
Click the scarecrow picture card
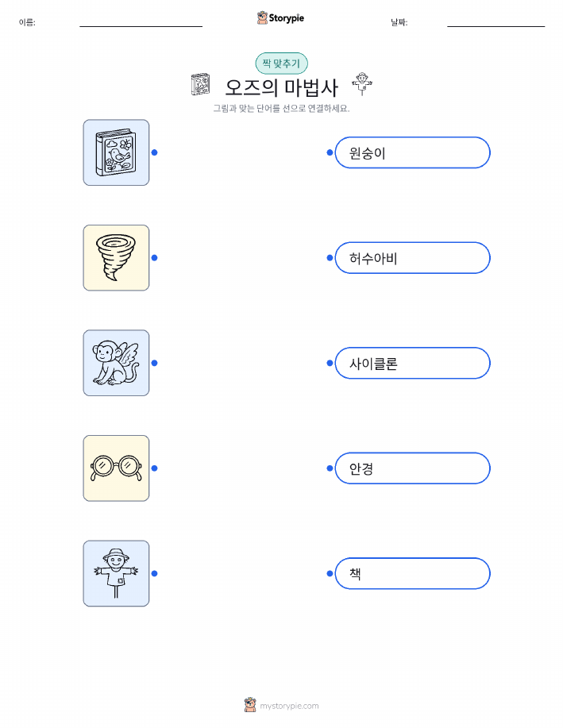(116, 573)
